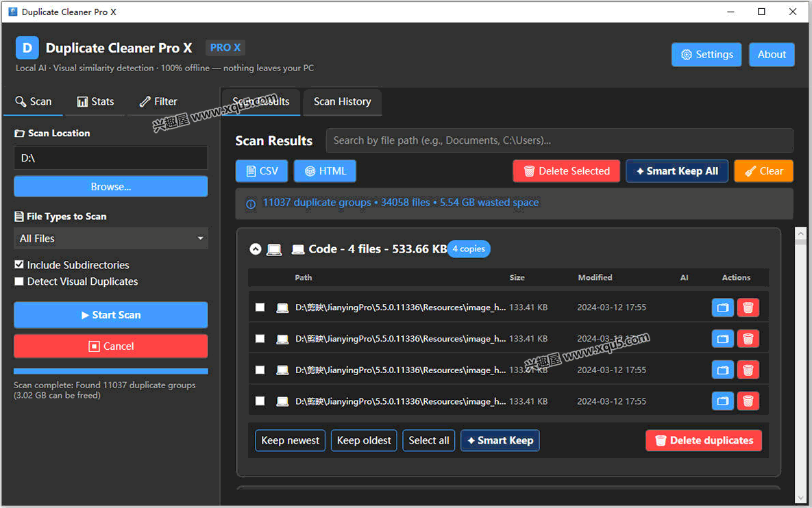Export results as HTML

tap(325, 170)
